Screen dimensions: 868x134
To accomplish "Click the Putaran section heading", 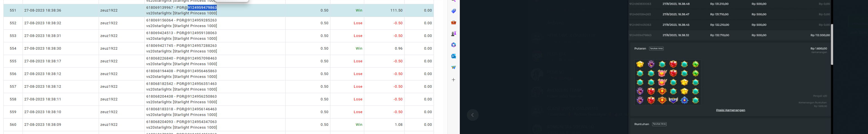I will point(640,49).
